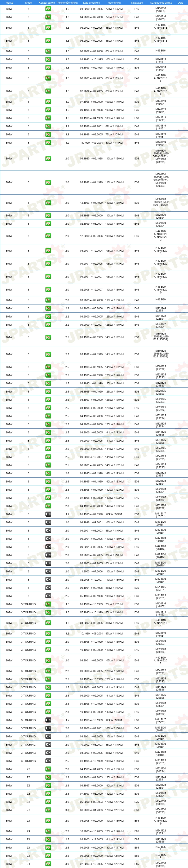Click the diesel ON icon in the model 3 2.5 05.1993 row
Image resolution: width=188 pixels, height=868 pixels.
tap(48, 596)
